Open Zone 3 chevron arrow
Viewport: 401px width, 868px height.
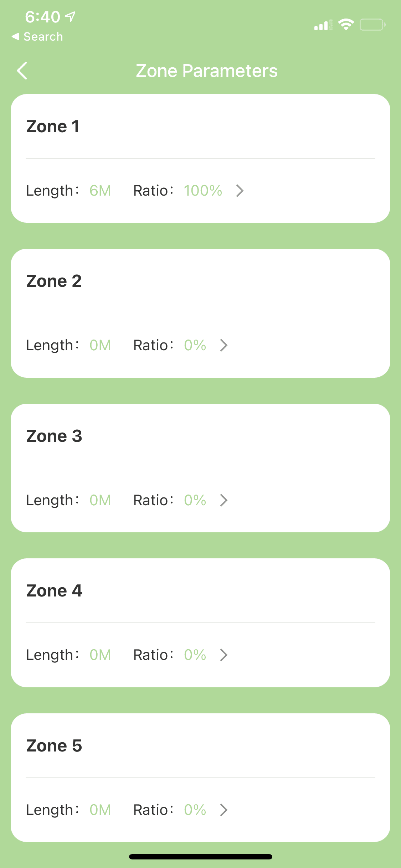pos(224,500)
